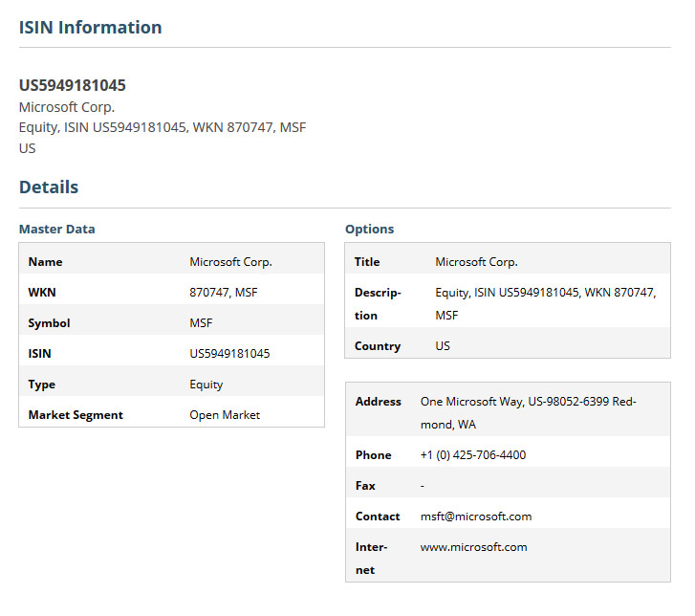Open the www.microsoft.com internet link

tap(473, 547)
